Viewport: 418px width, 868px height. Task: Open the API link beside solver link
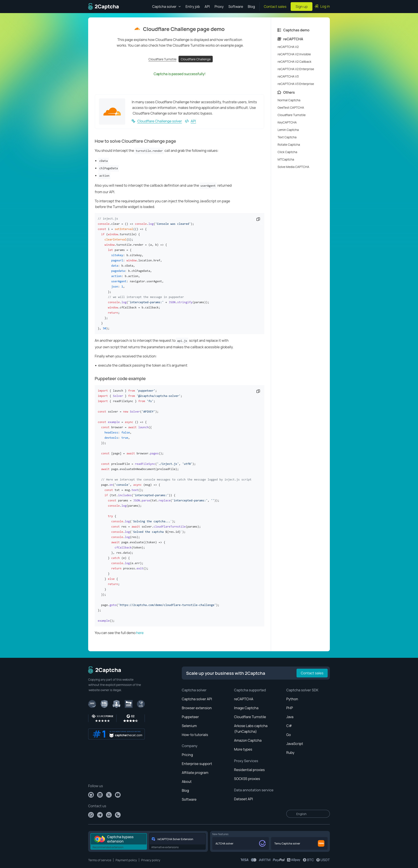[193, 121]
